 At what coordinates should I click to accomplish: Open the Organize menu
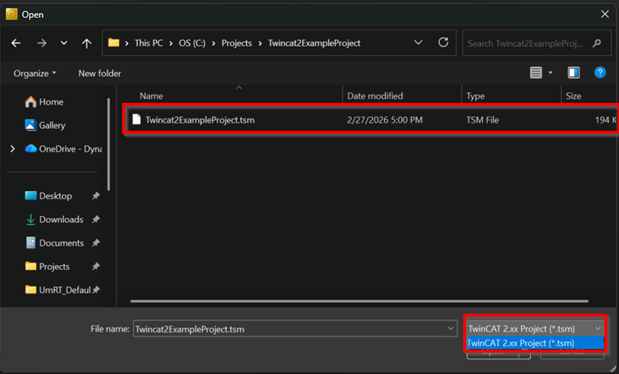pyautogui.click(x=35, y=73)
